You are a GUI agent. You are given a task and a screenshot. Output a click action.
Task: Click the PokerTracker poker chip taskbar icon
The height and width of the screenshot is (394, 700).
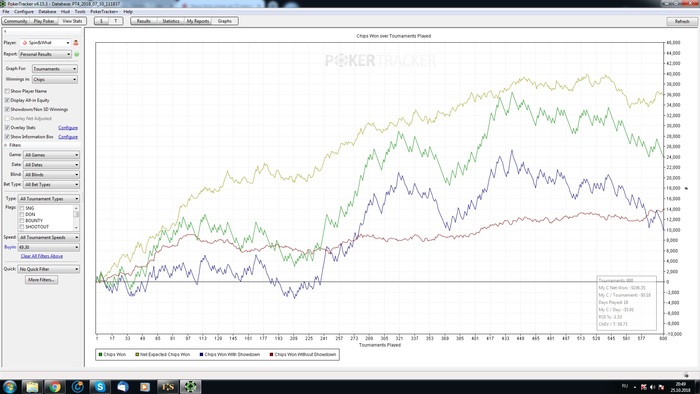(190, 386)
